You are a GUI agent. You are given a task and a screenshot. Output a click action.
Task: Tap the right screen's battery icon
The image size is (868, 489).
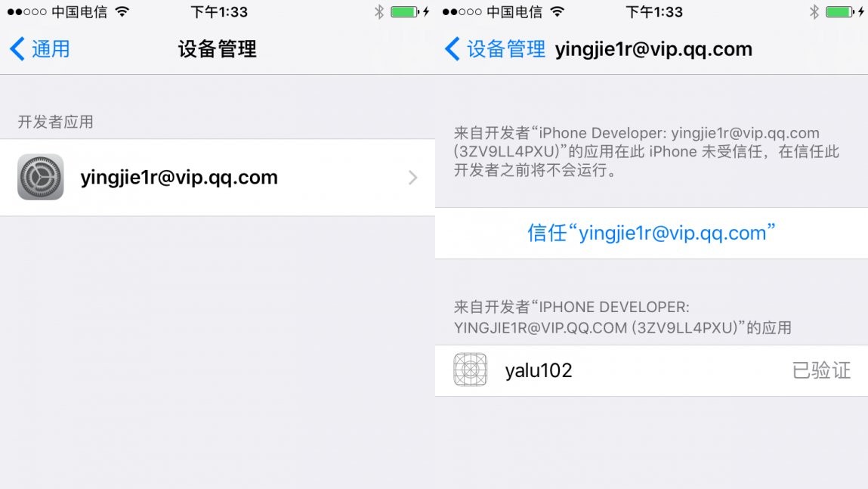tap(840, 11)
